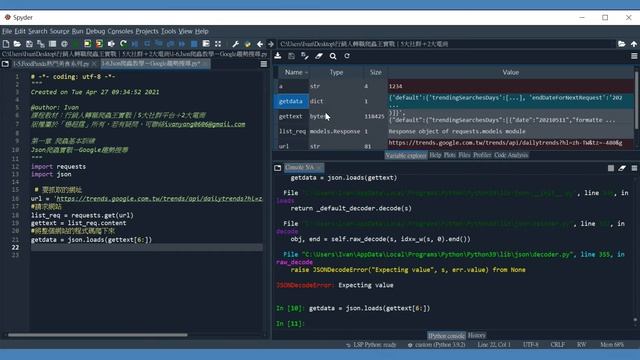Open the View menu

coord(185,31)
